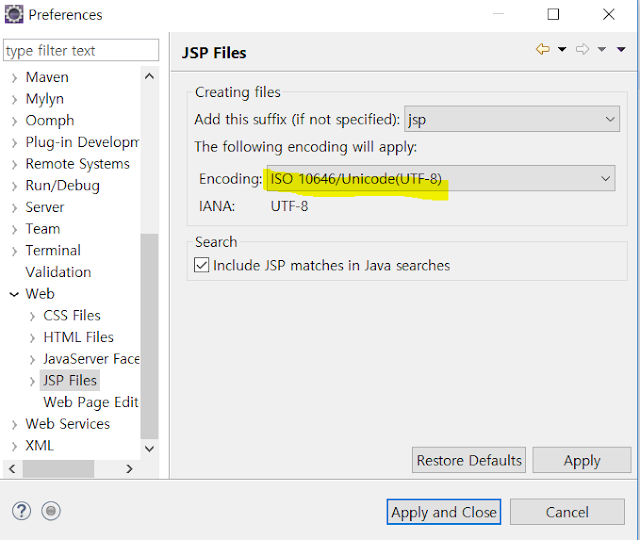Open the Back history dropdown arrow
Viewport: 640px width, 540px height.
click(562, 49)
